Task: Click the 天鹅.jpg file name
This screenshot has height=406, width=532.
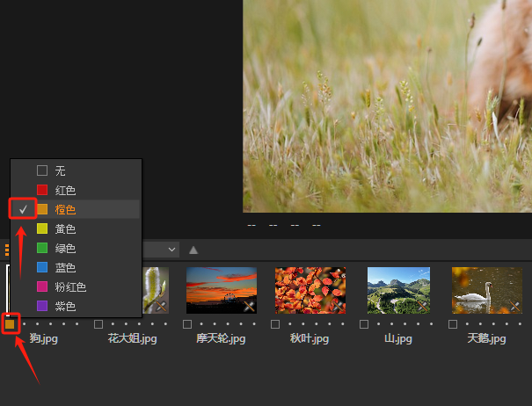Action: click(x=486, y=338)
